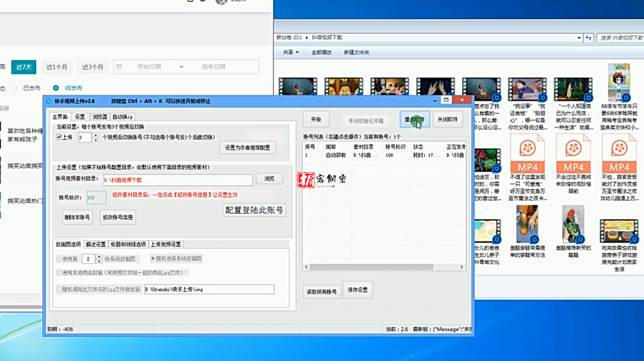Click the 删除本账号 button
This screenshot has width=644, height=361.
point(77,217)
